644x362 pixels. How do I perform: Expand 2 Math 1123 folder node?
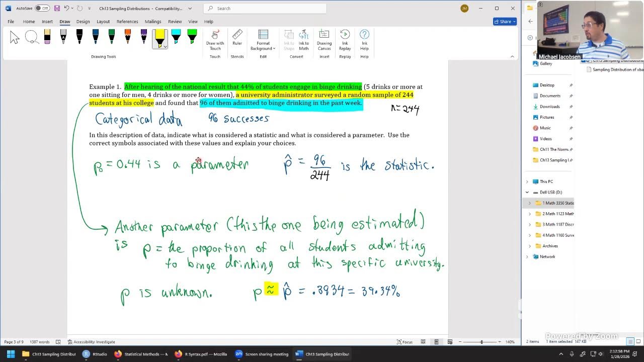[529, 214]
